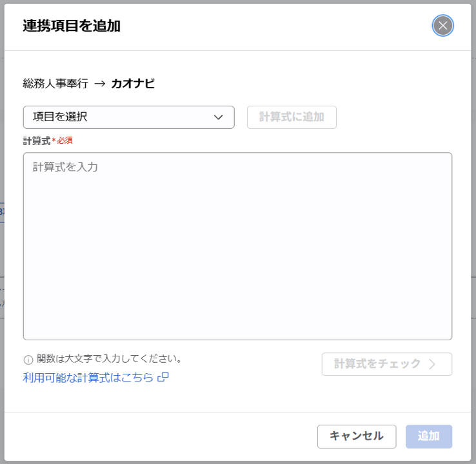Click the 計算式 必須 field label
The image size is (476, 464).
coord(48,140)
